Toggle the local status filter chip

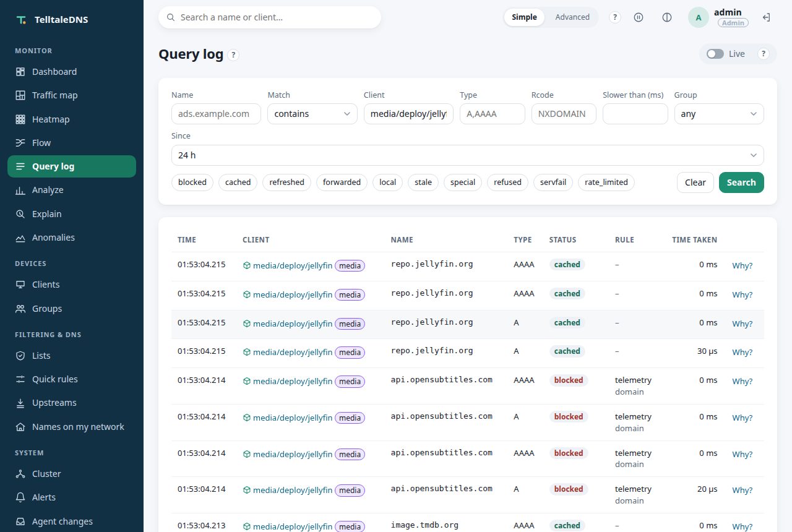click(388, 182)
